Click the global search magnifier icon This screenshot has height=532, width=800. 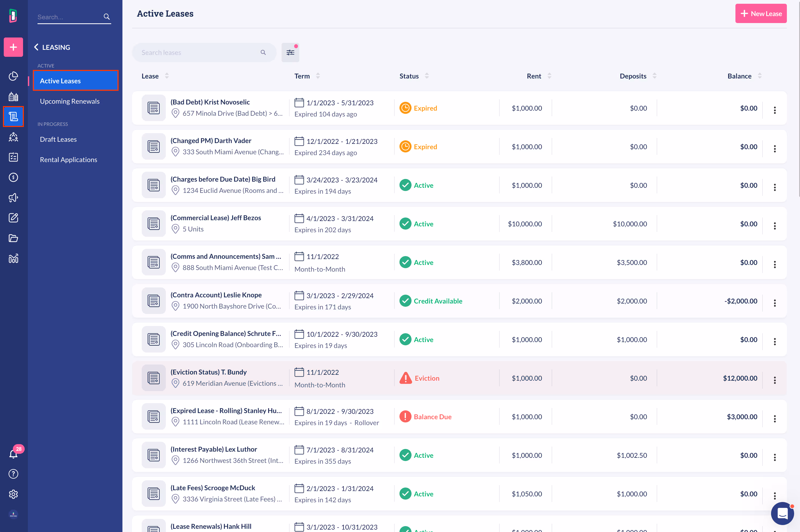[x=107, y=17]
